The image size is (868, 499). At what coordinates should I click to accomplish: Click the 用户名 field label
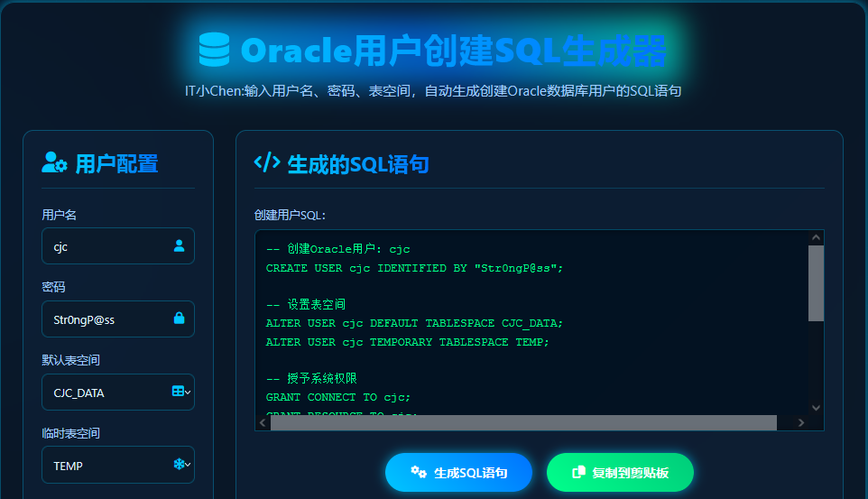tap(60, 215)
